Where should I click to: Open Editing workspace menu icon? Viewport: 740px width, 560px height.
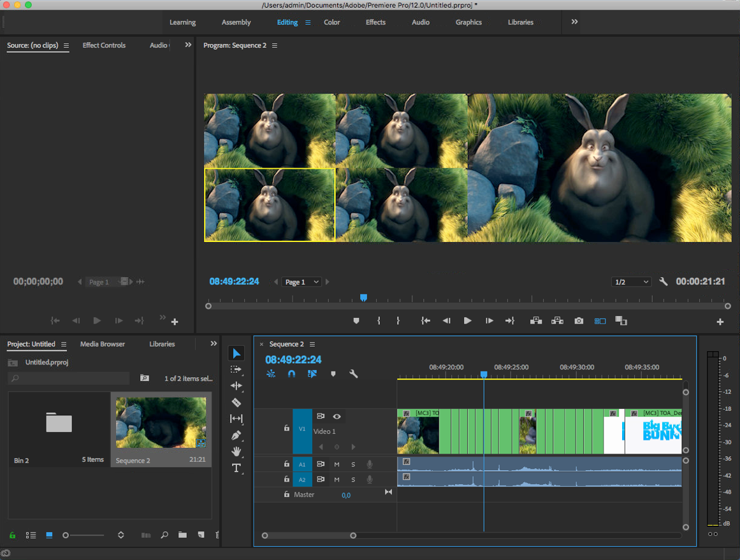pos(308,22)
